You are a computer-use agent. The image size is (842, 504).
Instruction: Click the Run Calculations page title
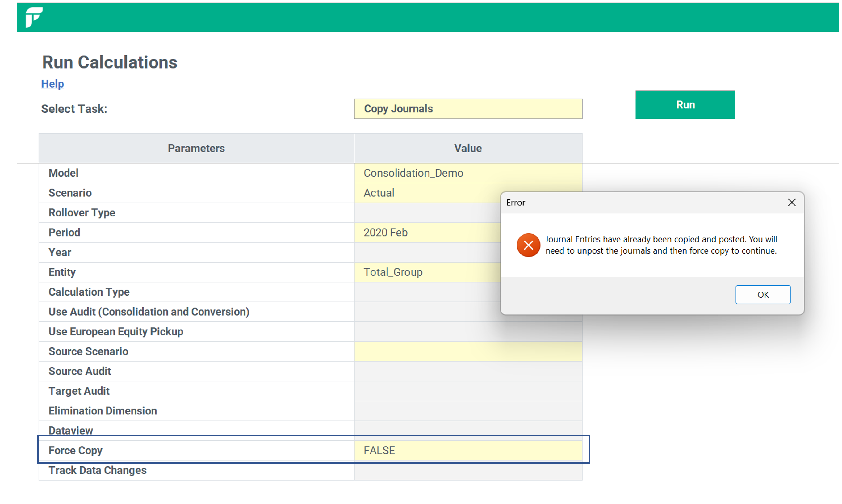pos(110,62)
